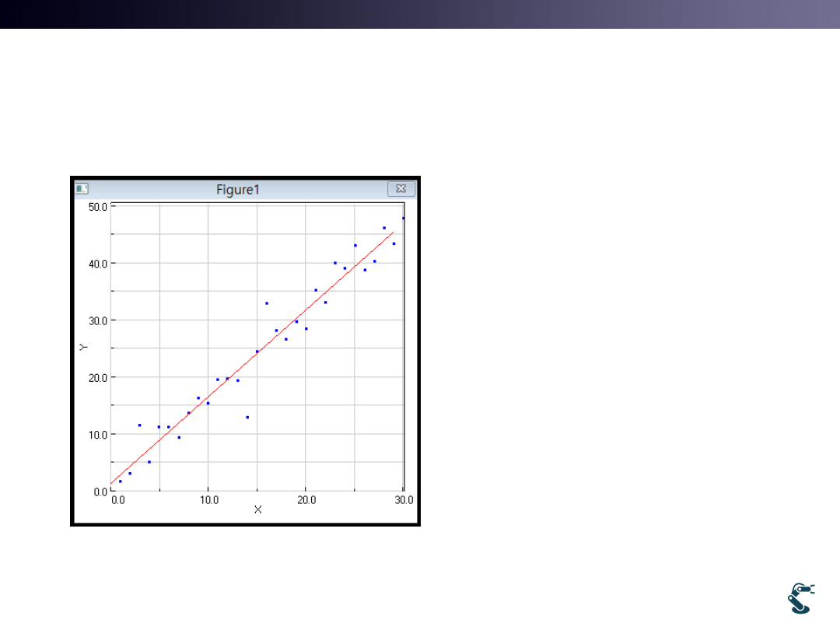Pick the low outlier point near X=14

[247, 418]
